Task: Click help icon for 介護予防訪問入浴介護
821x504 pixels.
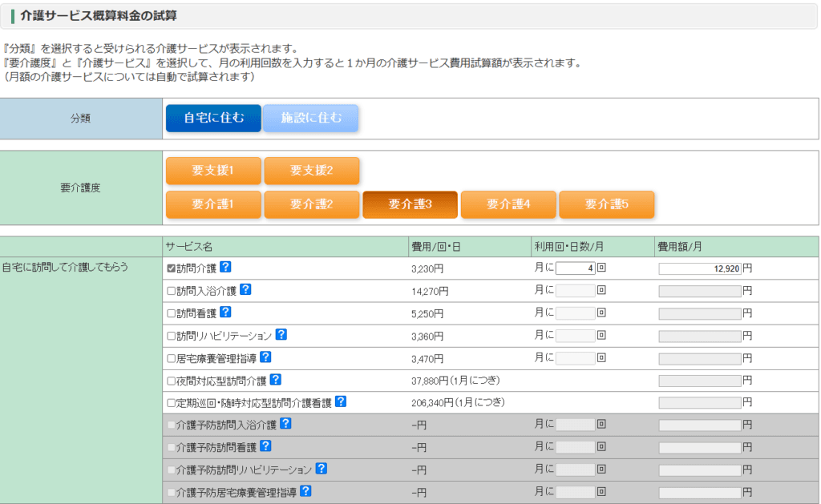Action: [x=285, y=425]
